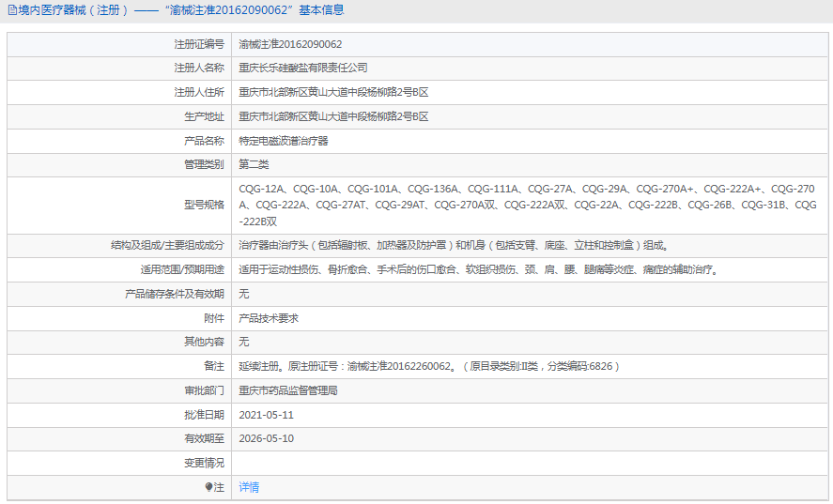Click the 型号规格 label
Image resolution: width=833 pixels, height=504 pixels.
pyautogui.click(x=205, y=205)
